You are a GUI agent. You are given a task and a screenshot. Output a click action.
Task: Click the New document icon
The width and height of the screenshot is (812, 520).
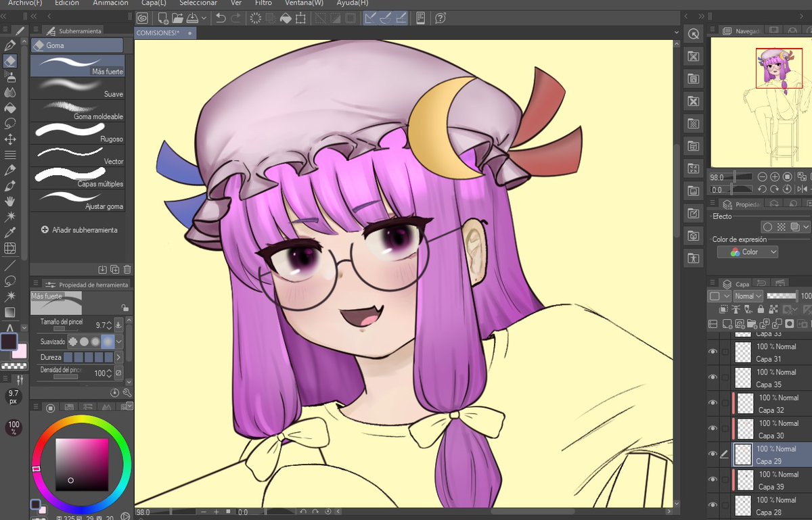click(x=162, y=18)
